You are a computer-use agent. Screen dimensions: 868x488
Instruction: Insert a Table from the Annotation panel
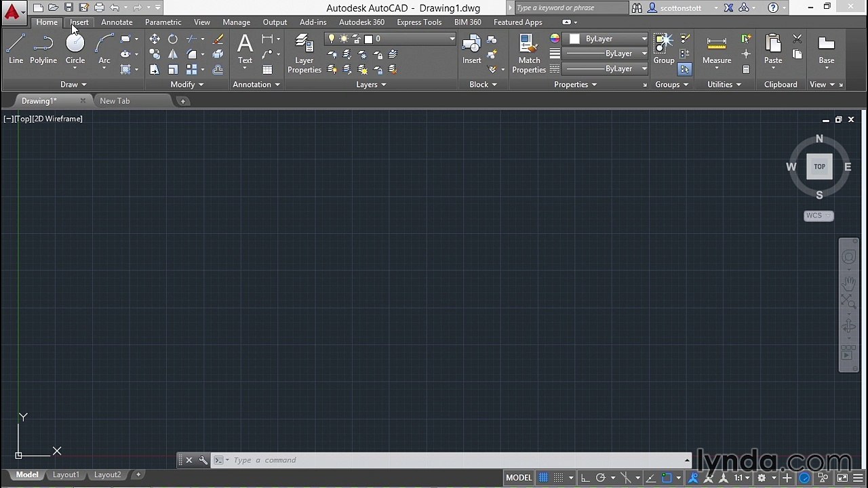pyautogui.click(x=267, y=69)
